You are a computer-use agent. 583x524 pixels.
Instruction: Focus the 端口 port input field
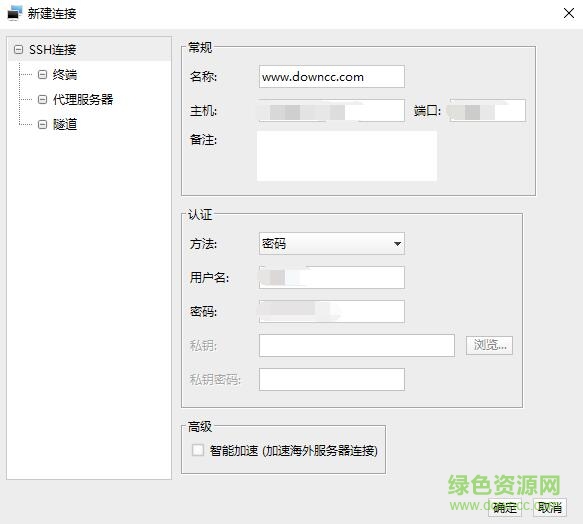point(488,110)
